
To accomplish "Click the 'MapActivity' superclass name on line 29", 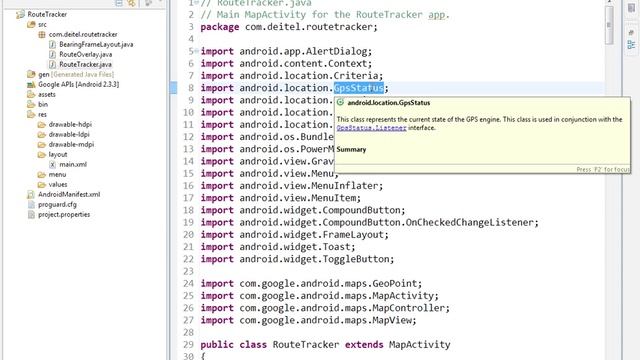I will click(420, 345).
